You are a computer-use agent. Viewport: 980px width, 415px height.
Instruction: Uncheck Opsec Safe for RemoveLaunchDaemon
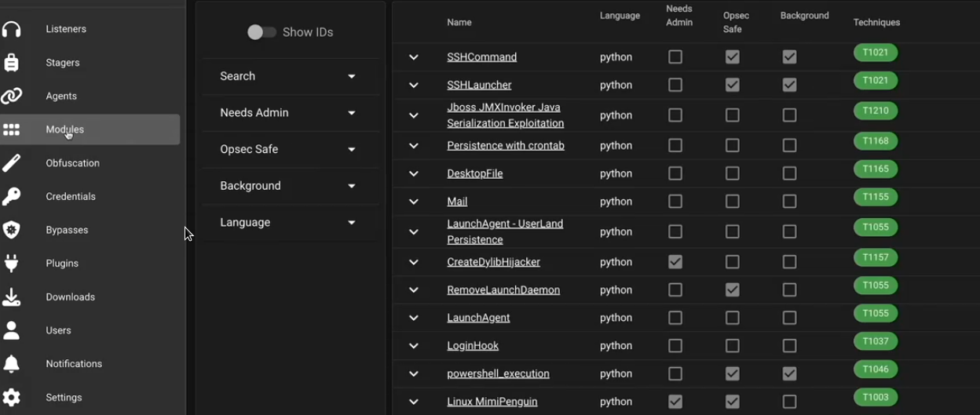(x=733, y=290)
